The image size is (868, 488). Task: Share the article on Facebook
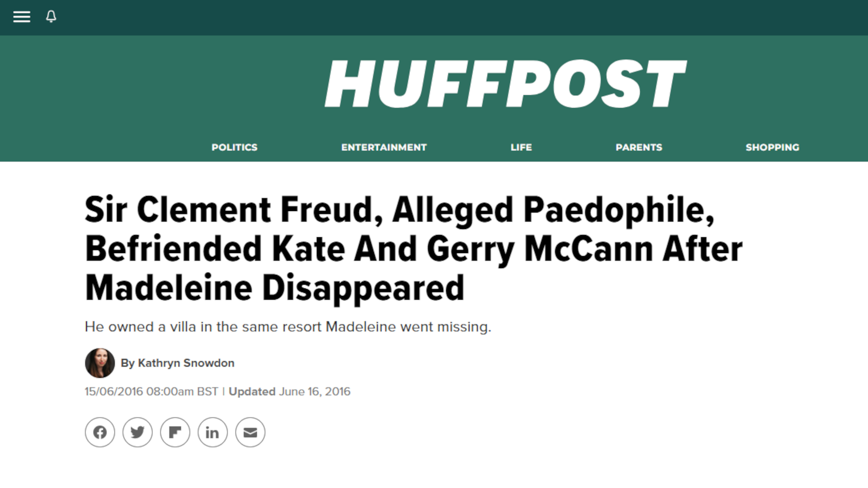point(99,432)
